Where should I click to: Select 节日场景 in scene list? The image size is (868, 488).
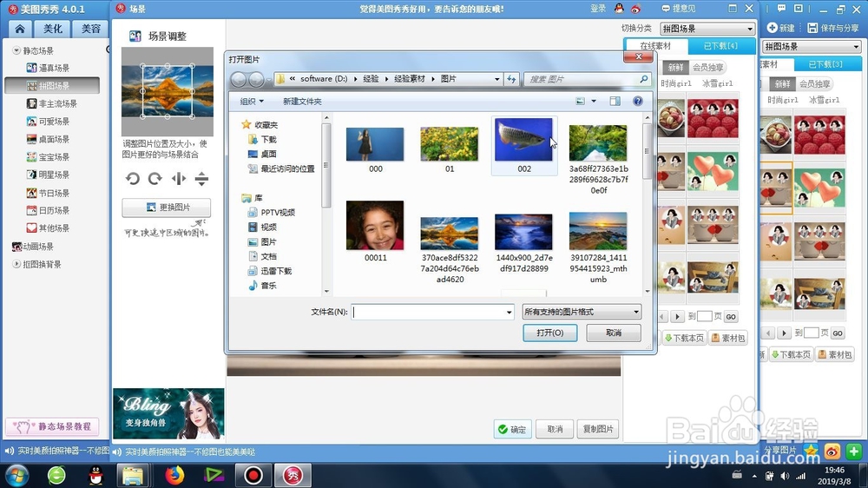point(54,193)
